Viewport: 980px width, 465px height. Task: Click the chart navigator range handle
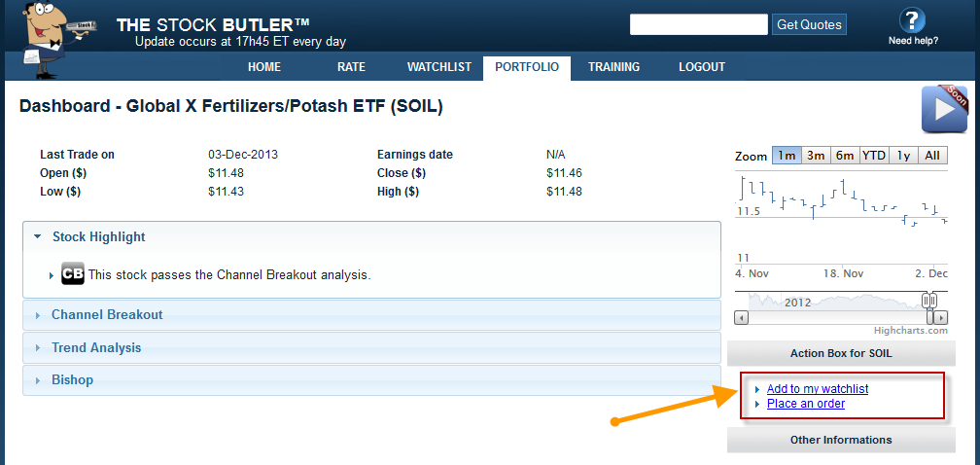point(930,301)
